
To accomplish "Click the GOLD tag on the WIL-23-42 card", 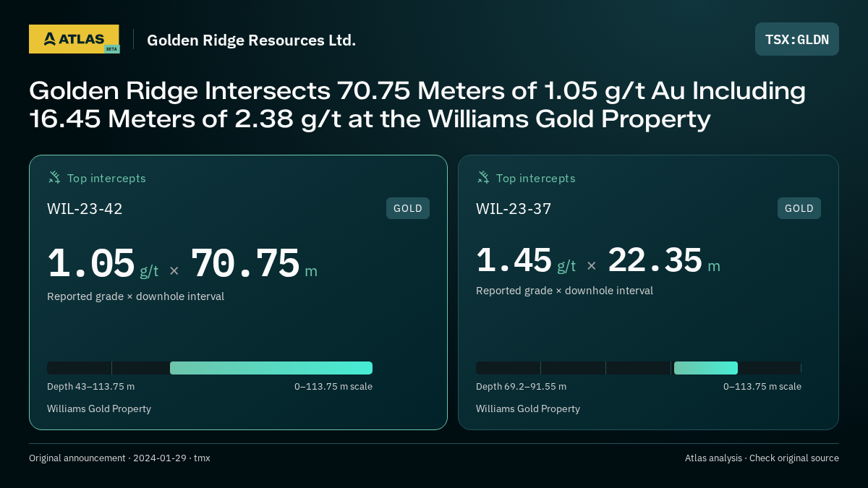I will (408, 208).
